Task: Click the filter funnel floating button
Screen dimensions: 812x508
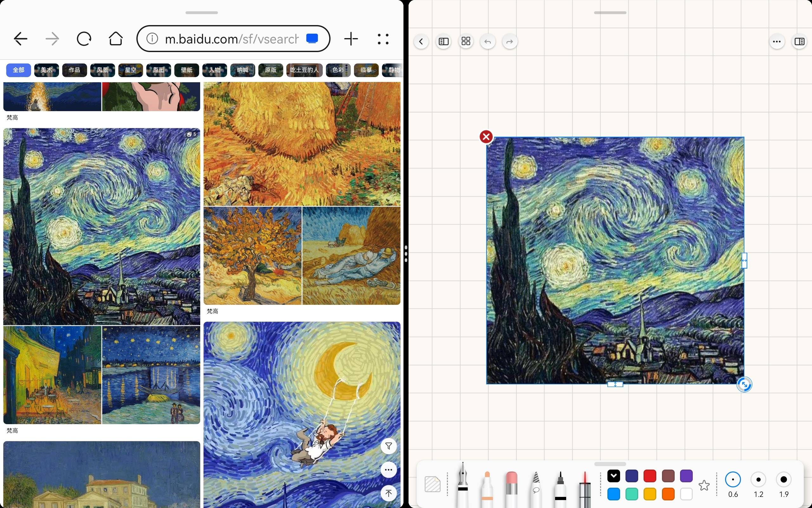Action: pos(389,446)
